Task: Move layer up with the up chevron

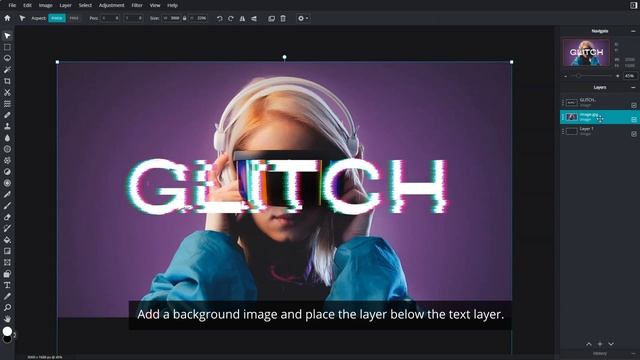Action: tap(589, 344)
